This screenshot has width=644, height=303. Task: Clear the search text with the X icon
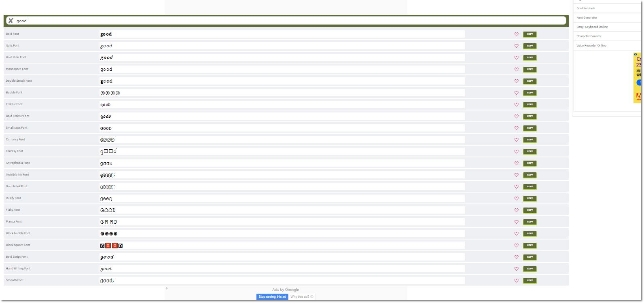click(x=11, y=21)
